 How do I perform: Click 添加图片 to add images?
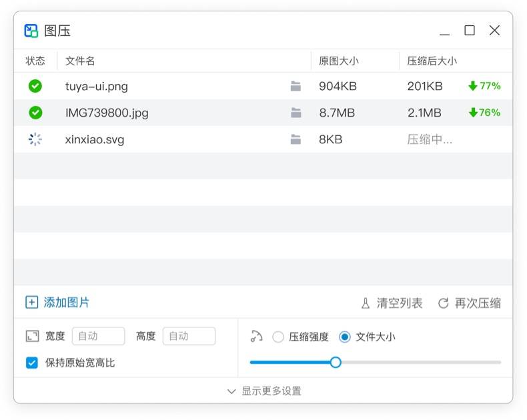pyautogui.click(x=57, y=303)
